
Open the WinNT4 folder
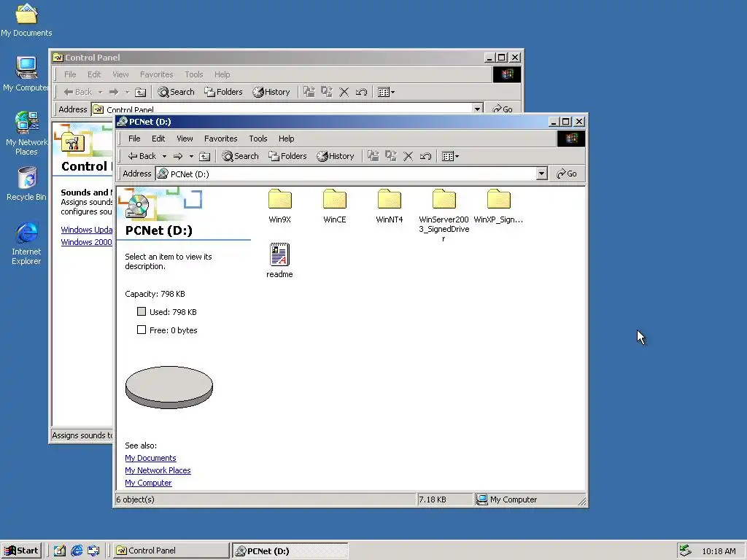tap(390, 206)
